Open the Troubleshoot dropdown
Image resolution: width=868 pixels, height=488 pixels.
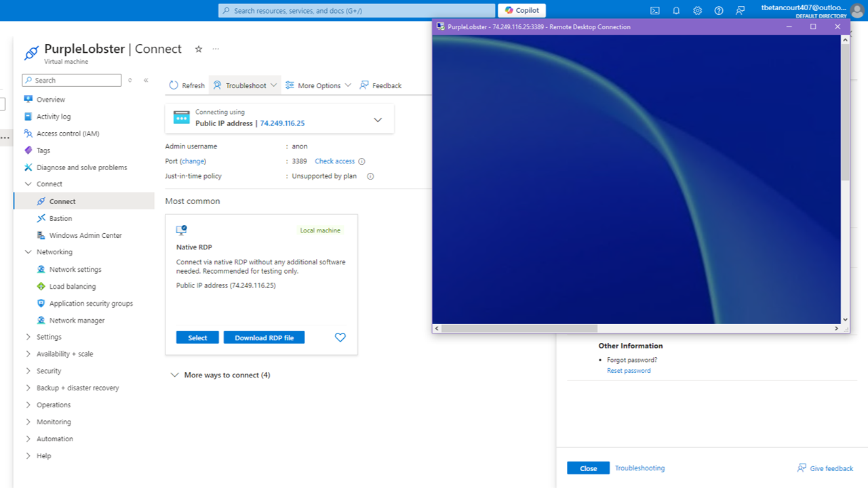click(245, 85)
